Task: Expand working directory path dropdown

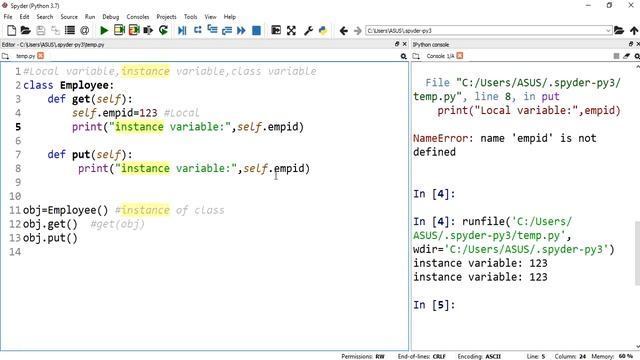Action: click(608, 31)
